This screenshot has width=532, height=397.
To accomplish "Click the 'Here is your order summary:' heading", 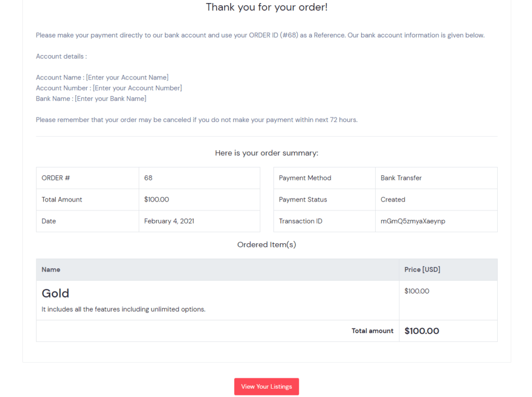I will click(267, 153).
